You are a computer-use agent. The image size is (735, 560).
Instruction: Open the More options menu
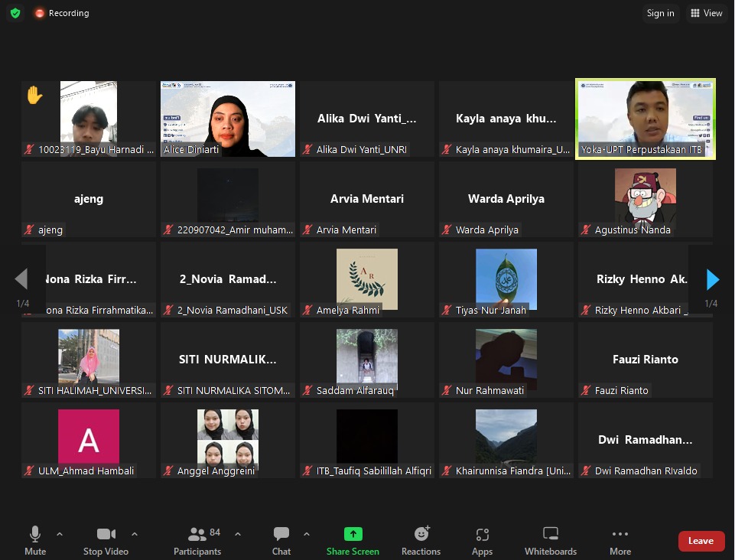pos(620,540)
